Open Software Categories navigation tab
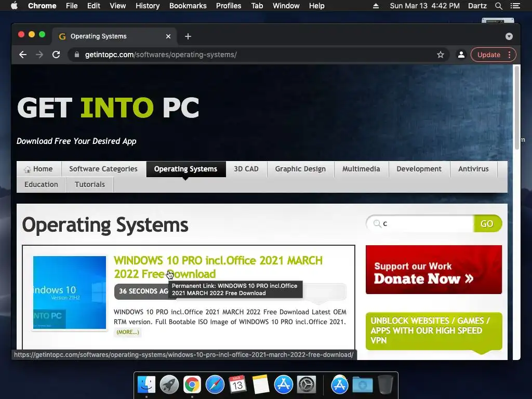 pos(103,169)
